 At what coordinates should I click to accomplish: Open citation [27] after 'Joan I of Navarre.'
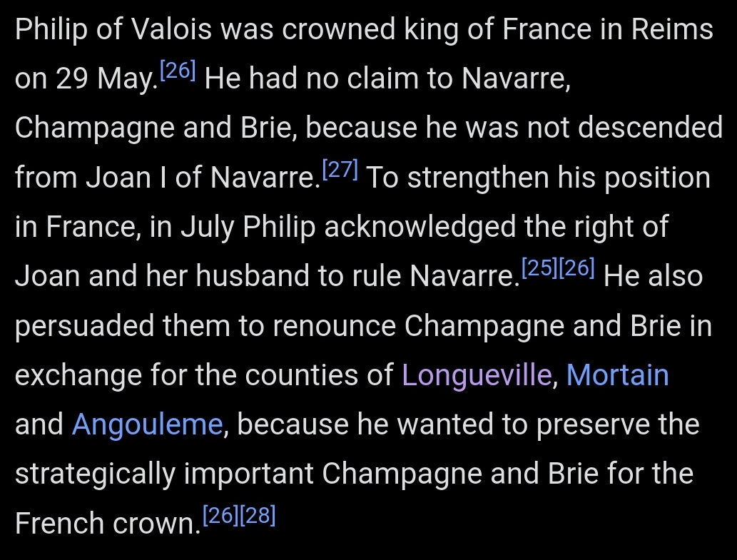tap(340, 169)
